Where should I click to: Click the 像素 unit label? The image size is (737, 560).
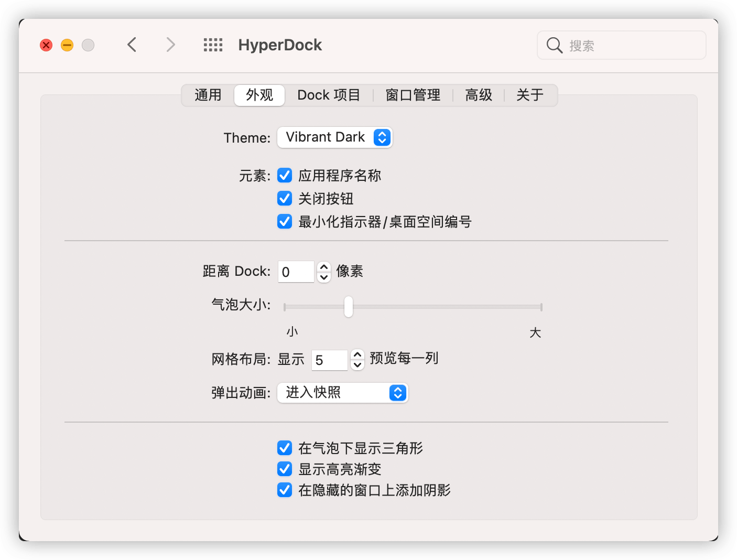(x=350, y=271)
